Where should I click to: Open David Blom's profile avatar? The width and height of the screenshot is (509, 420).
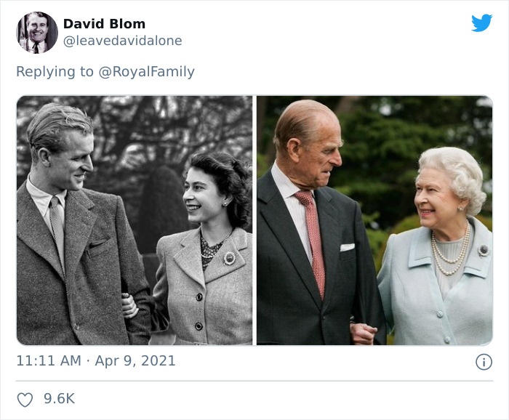tap(37, 33)
